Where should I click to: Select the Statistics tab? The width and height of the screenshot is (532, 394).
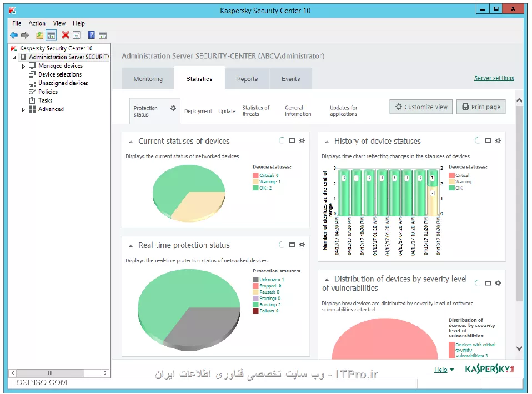[199, 79]
